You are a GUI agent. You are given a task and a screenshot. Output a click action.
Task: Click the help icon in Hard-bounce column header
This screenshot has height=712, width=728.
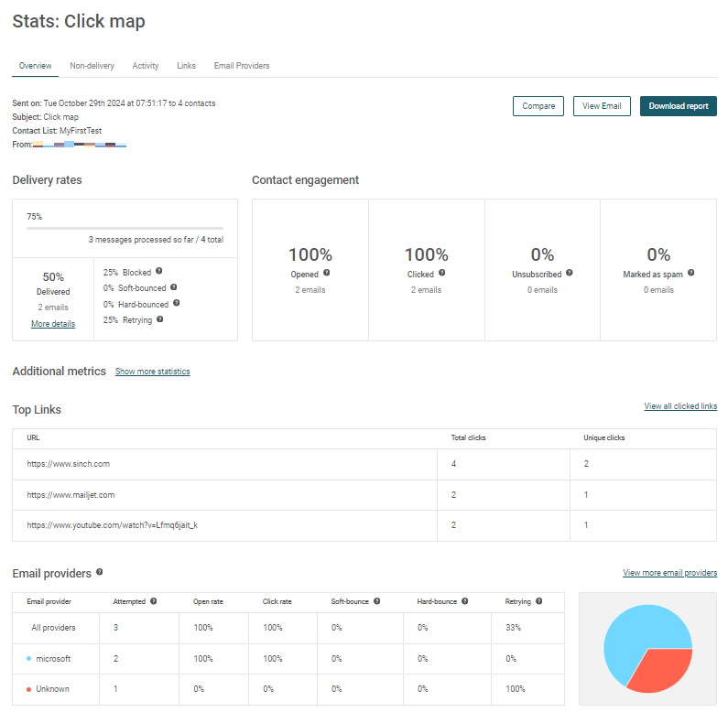click(465, 601)
